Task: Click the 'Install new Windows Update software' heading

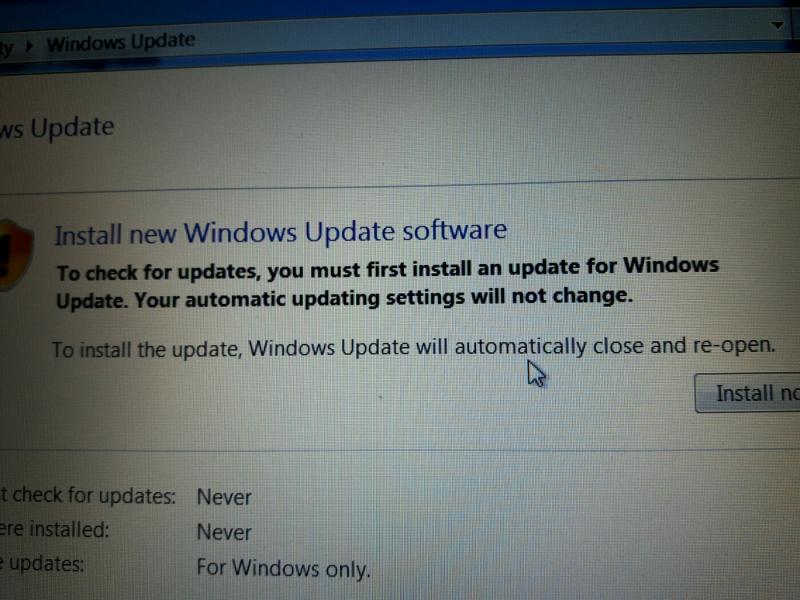Action: click(x=281, y=233)
